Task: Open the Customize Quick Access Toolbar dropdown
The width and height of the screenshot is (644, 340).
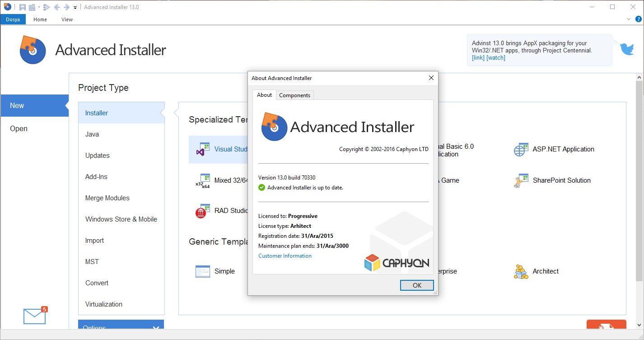Action: (x=75, y=8)
